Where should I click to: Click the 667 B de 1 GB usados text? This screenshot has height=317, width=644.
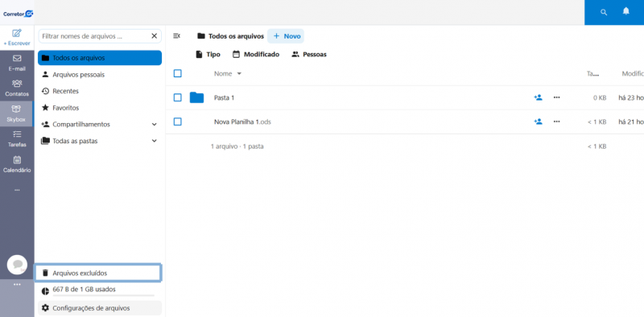(x=85, y=289)
